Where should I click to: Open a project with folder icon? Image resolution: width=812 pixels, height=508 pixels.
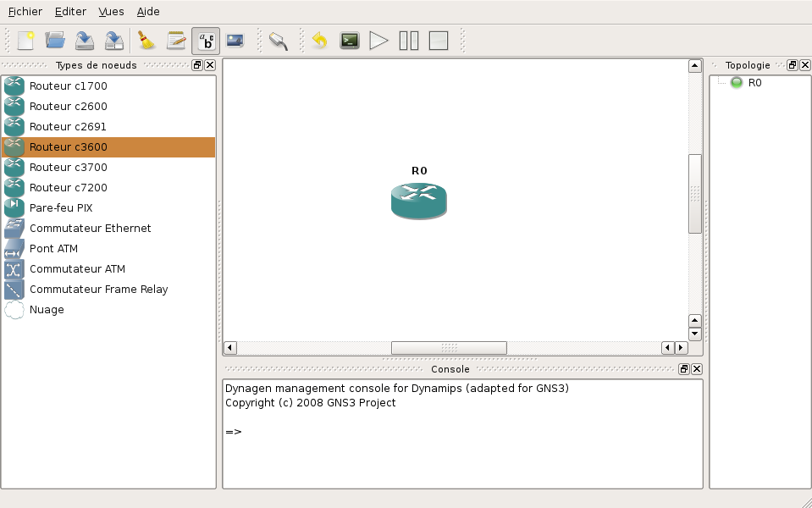pos(55,41)
